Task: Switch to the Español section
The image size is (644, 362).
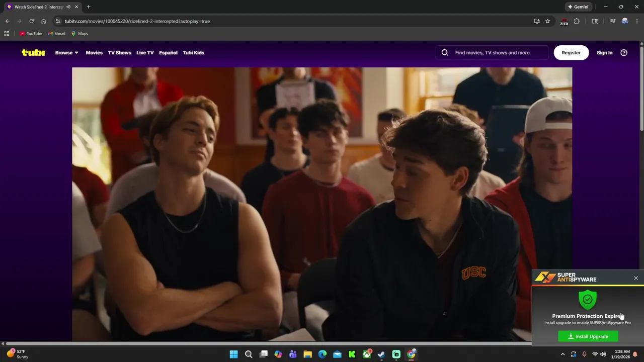Action: [x=168, y=52]
